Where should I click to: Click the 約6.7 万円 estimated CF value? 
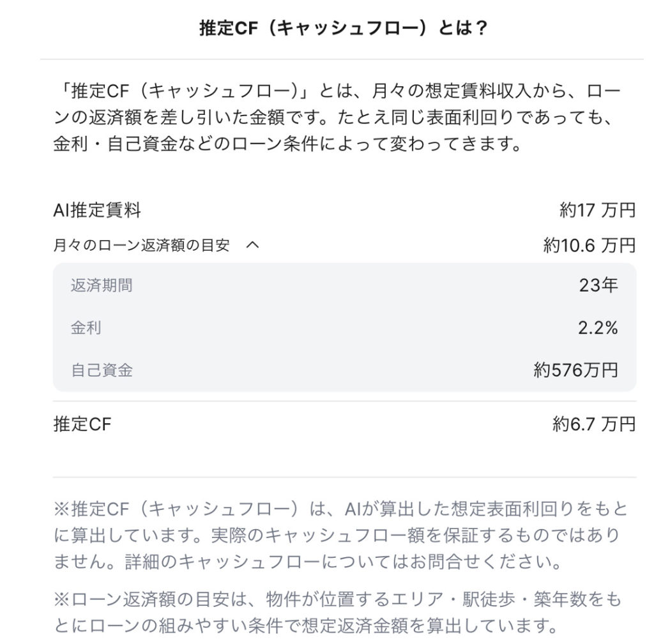(594, 424)
